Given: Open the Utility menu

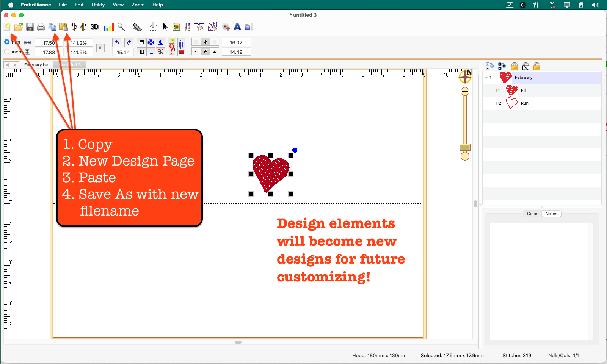Looking at the screenshot, I should [x=98, y=5].
